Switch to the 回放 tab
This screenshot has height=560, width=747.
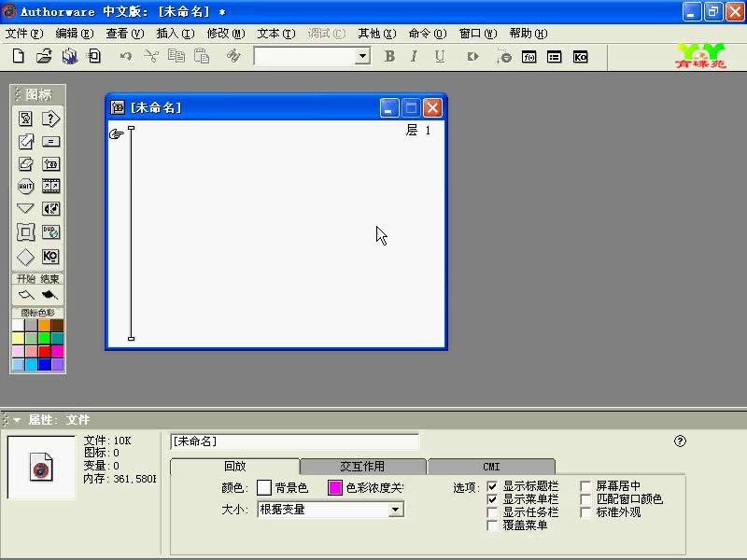(235, 466)
